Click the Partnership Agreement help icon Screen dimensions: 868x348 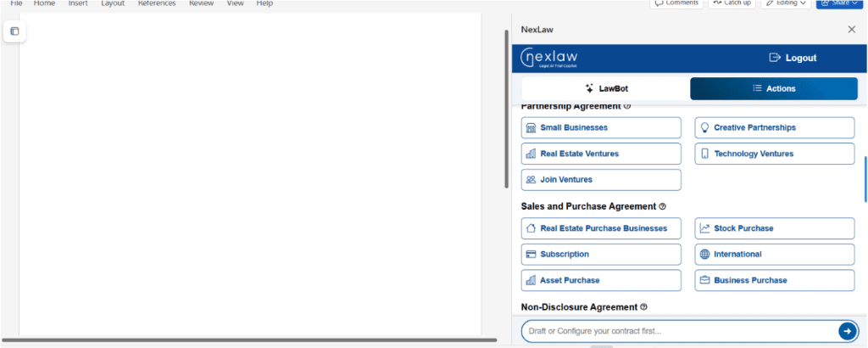click(626, 106)
